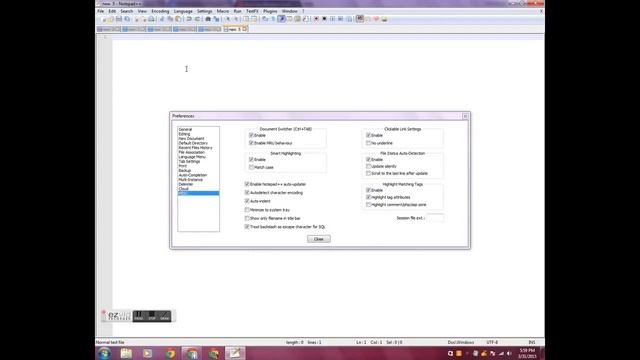Click the volume icon in system tray
Screen dimensions: 640x360
pos(509,353)
